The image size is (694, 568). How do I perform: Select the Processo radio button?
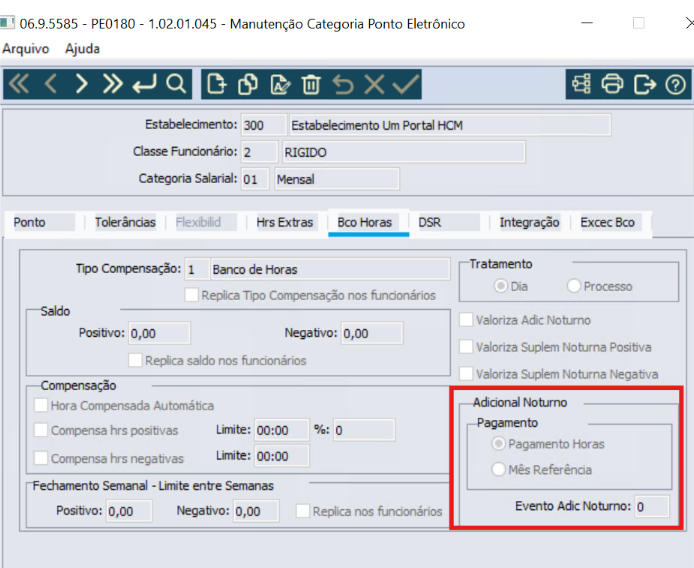point(574,286)
